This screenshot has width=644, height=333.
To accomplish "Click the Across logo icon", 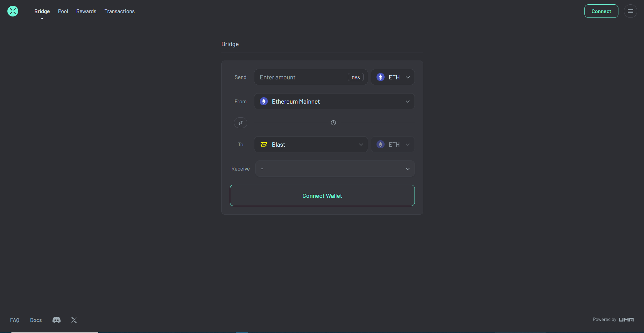I will (x=13, y=11).
